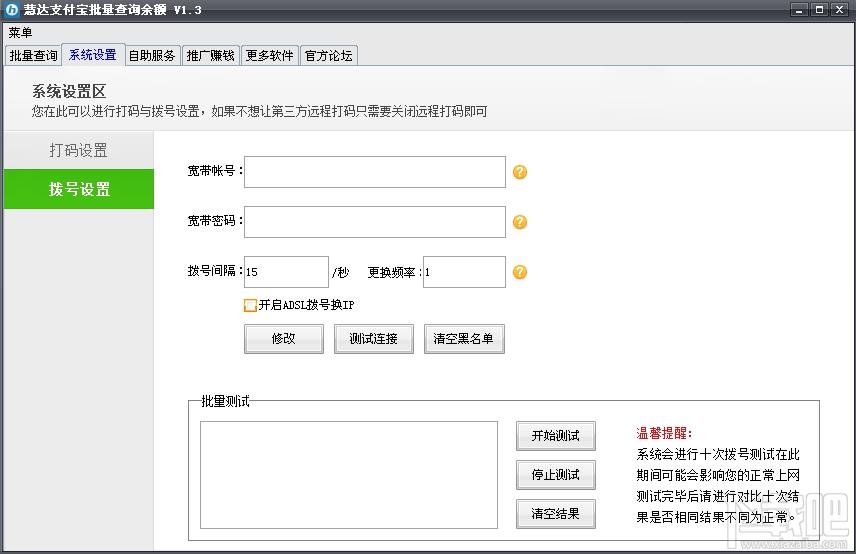Focus the 宽带帐号 input field
This screenshot has width=856, height=554.
click(x=374, y=172)
